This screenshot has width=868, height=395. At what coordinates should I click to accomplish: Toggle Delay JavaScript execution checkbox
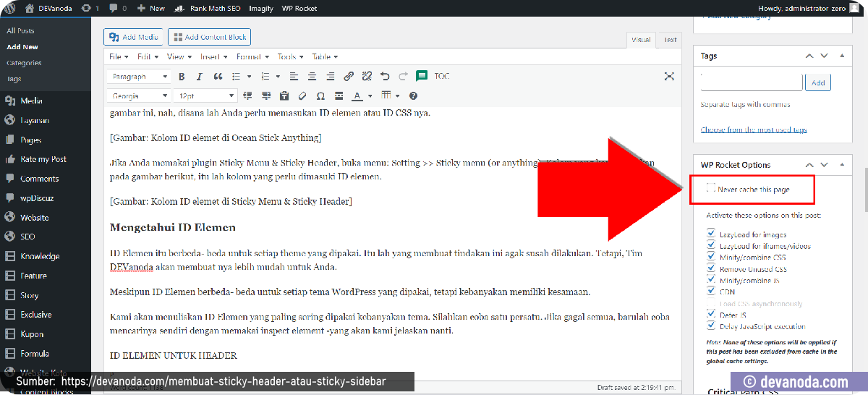tap(711, 326)
